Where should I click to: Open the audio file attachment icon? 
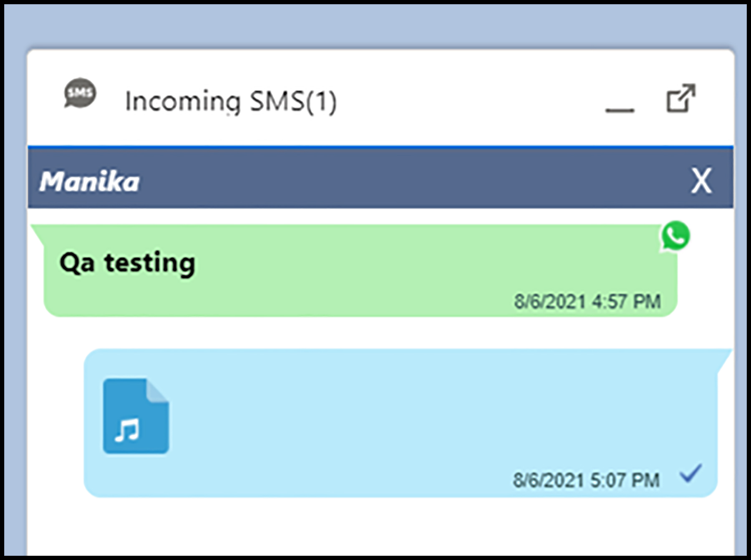[x=136, y=416]
